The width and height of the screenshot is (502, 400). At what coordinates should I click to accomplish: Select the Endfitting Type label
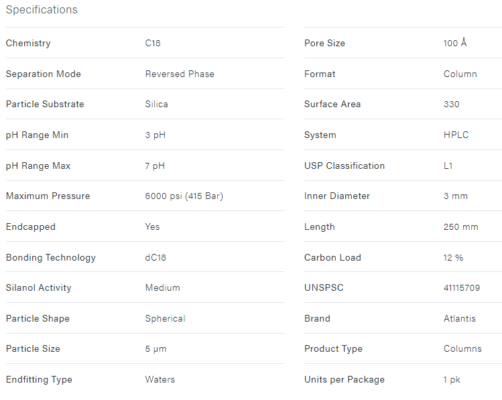click(39, 380)
